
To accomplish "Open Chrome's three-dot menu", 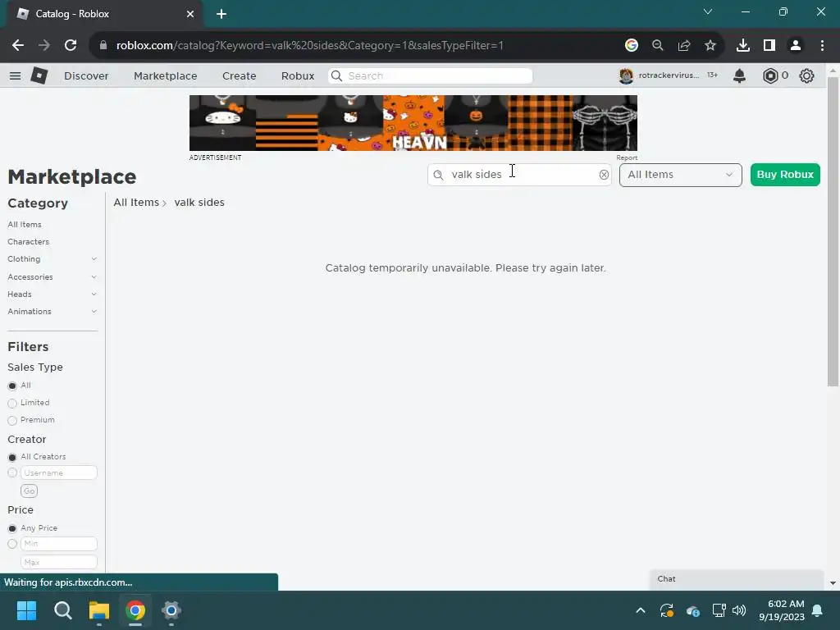I will click(x=822, y=46).
